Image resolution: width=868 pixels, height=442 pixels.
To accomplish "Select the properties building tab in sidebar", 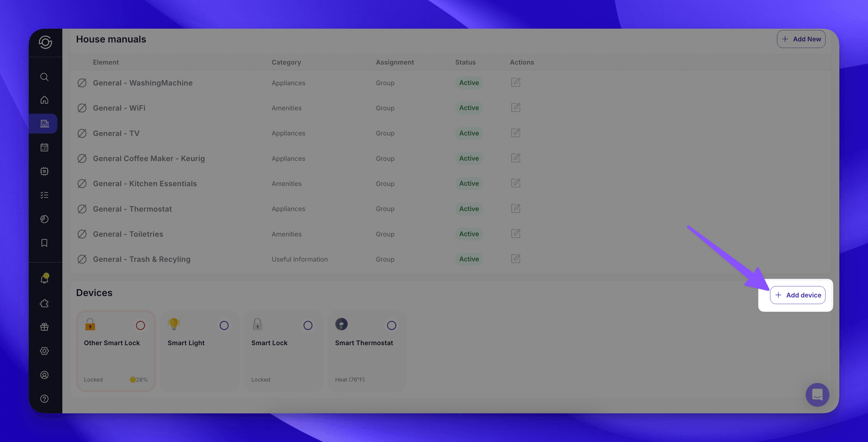I will [x=44, y=124].
